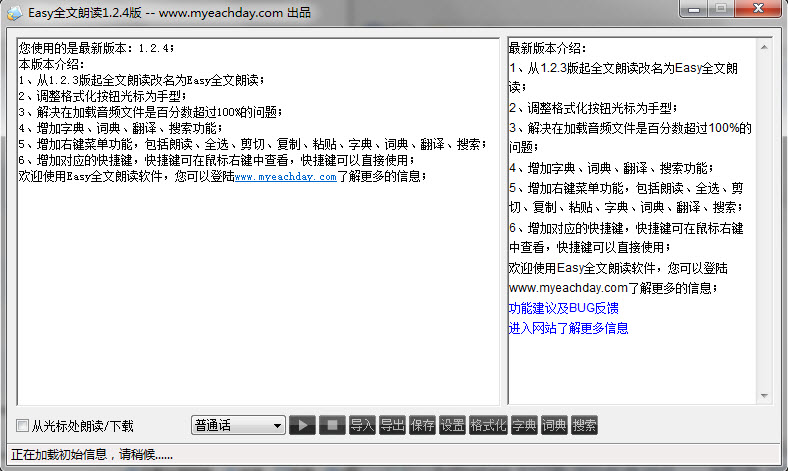The image size is (788, 471).
Task: Expand the 普通话 language dropdown
Action: (x=238, y=425)
